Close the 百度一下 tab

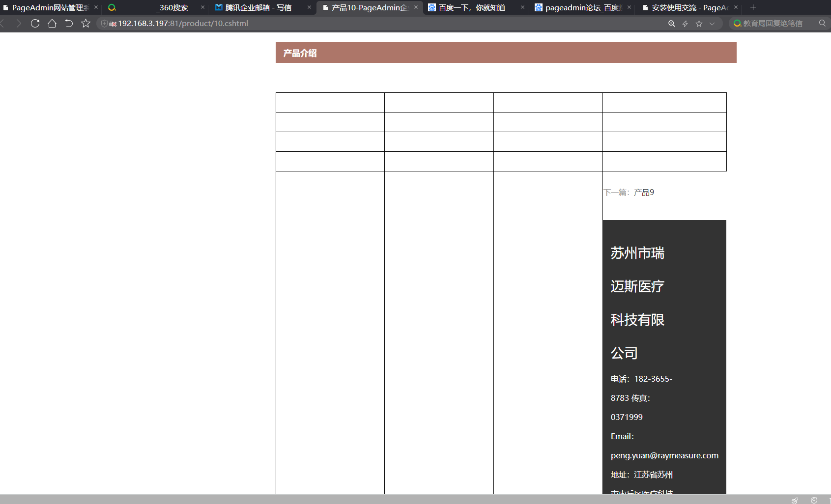522,7
